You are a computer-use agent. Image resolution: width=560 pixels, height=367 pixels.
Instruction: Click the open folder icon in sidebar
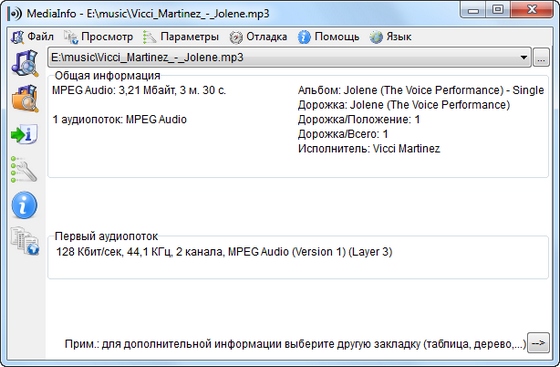(x=25, y=99)
